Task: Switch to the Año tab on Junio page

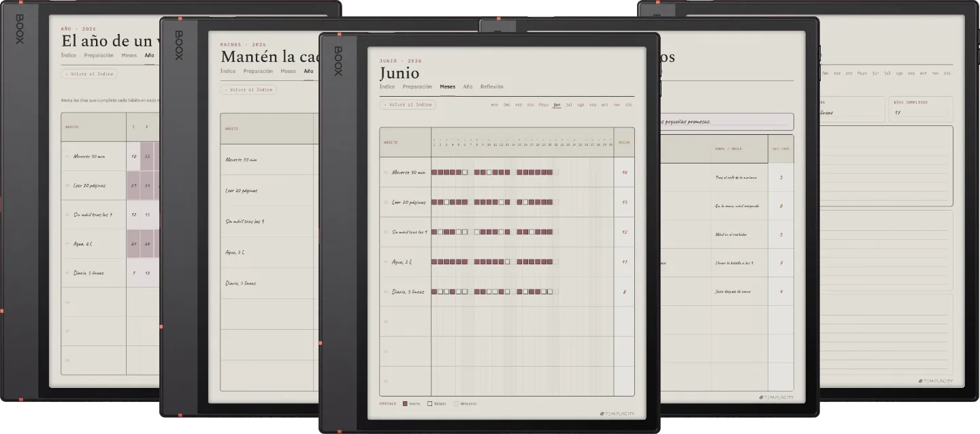Action: (468, 87)
